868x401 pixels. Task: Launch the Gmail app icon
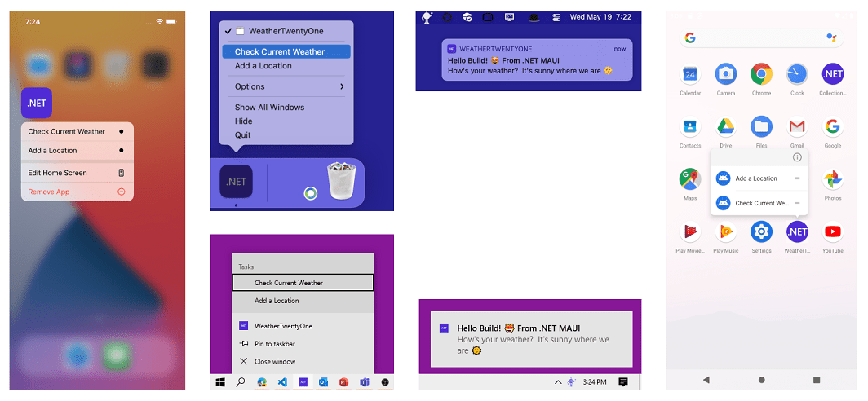pyautogui.click(x=796, y=127)
